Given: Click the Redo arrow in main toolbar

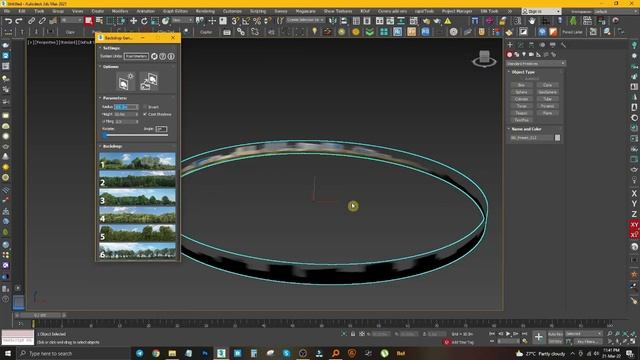Looking at the screenshot, I should click(19, 21).
